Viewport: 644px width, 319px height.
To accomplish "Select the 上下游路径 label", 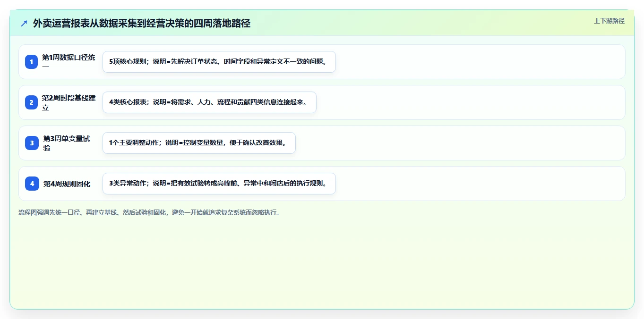I will (609, 21).
